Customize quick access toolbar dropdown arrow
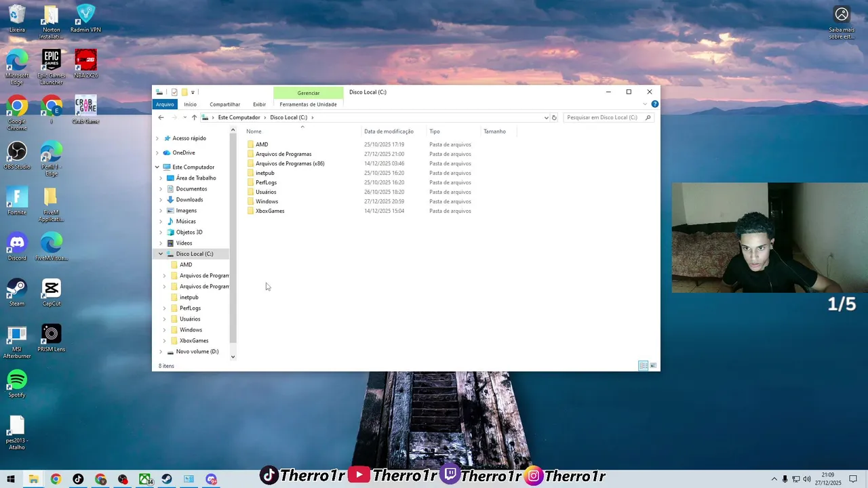Image resolution: width=868 pixels, height=488 pixels. tap(193, 92)
